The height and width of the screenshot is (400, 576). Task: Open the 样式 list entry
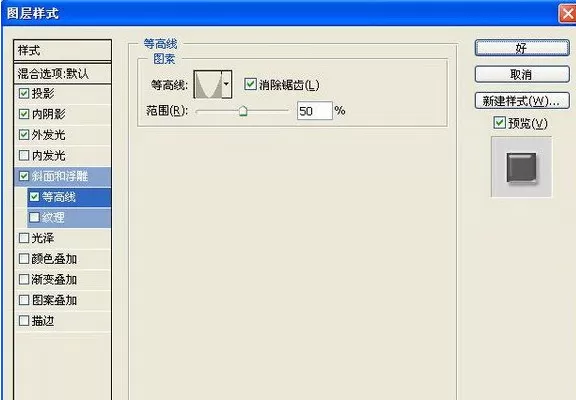62,51
